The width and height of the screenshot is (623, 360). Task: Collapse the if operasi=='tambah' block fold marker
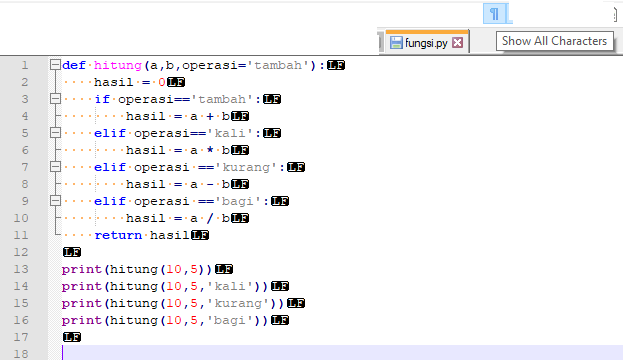point(55,99)
